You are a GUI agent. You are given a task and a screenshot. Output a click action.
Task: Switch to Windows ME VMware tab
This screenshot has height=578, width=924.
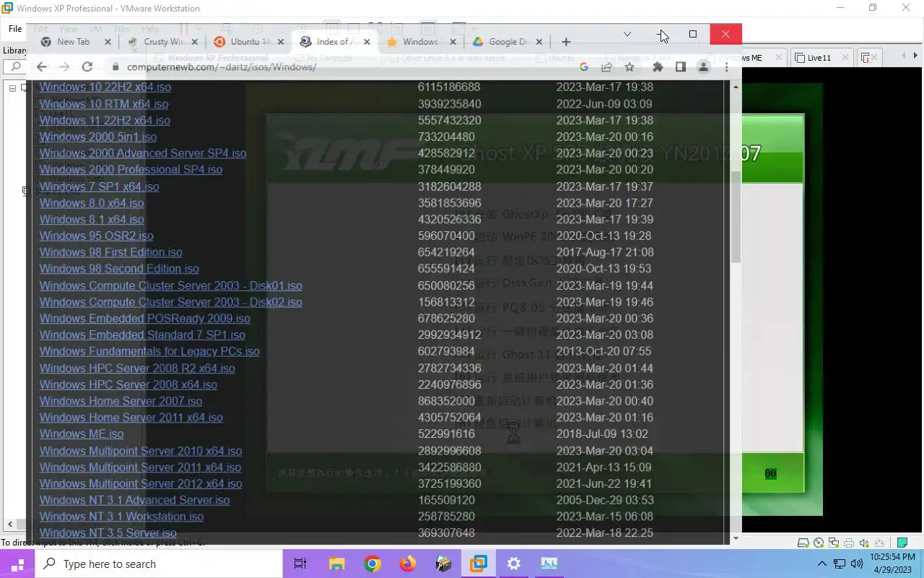[x=747, y=58]
